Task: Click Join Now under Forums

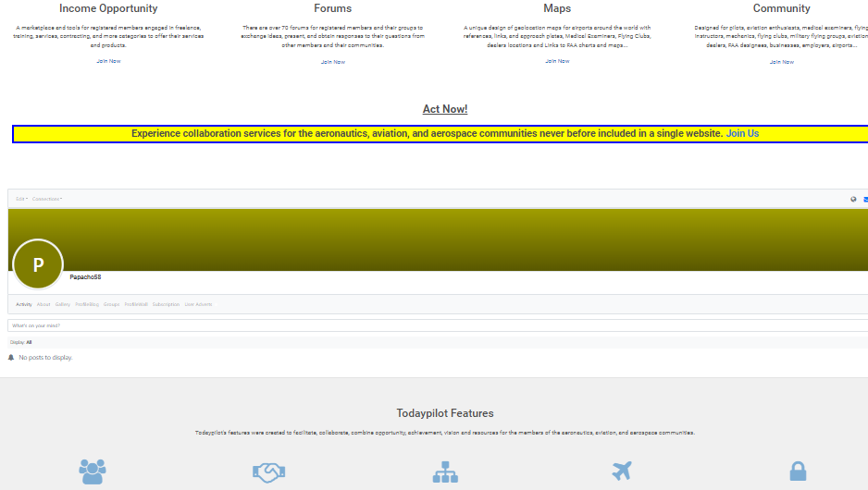Action: (333, 62)
